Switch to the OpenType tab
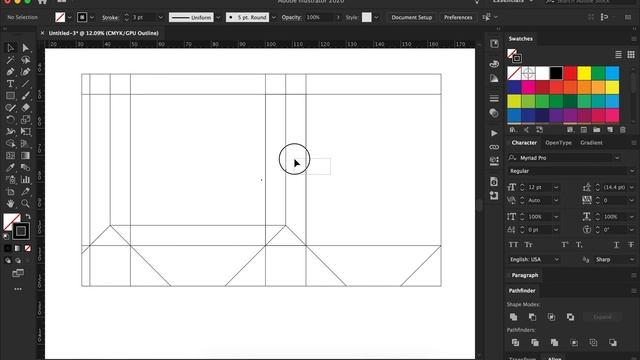The height and width of the screenshot is (360, 640). pos(558,143)
